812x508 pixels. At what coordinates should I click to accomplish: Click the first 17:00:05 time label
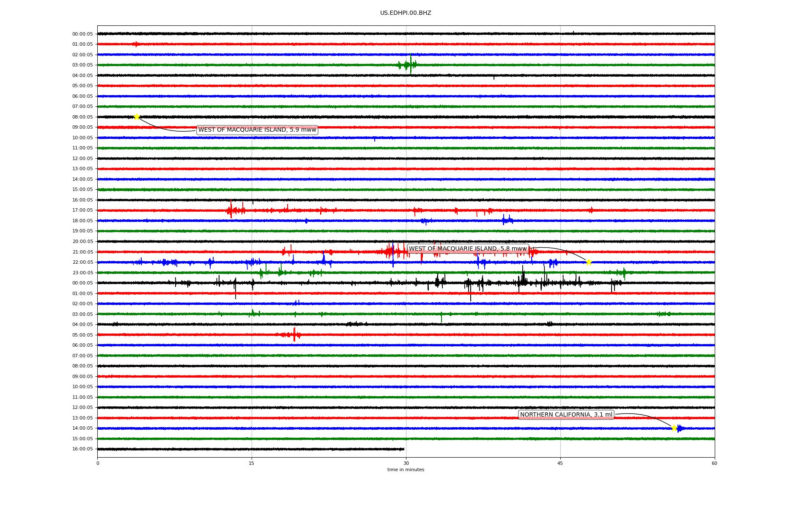pyautogui.click(x=82, y=210)
